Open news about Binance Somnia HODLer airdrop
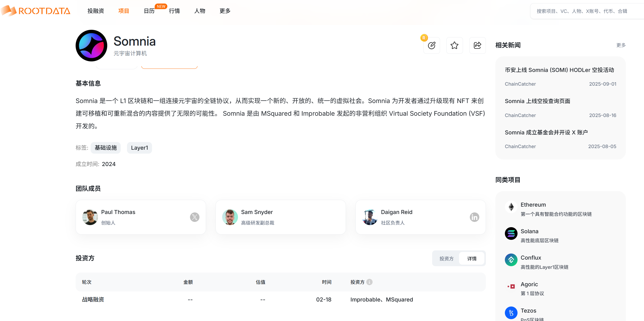The width and height of the screenshot is (644, 321). click(x=559, y=70)
